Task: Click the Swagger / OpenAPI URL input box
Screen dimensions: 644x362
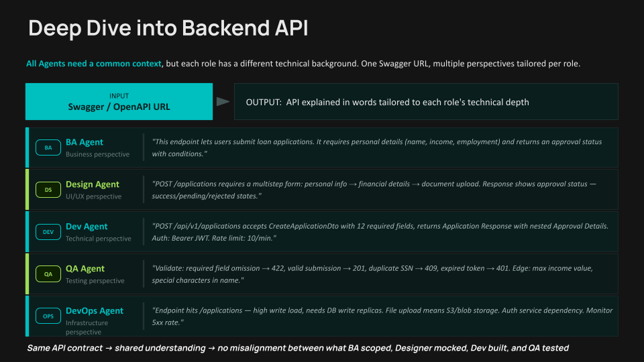Action: point(119,102)
